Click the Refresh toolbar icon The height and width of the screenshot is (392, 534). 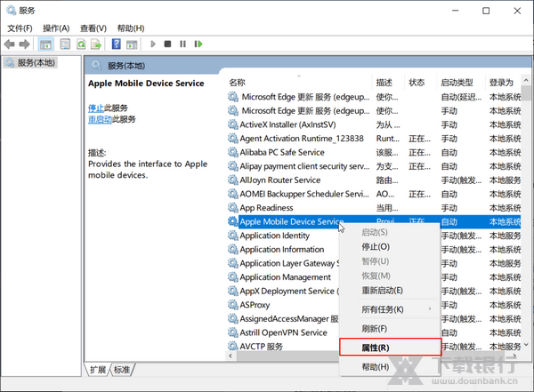tap(81, 44)
